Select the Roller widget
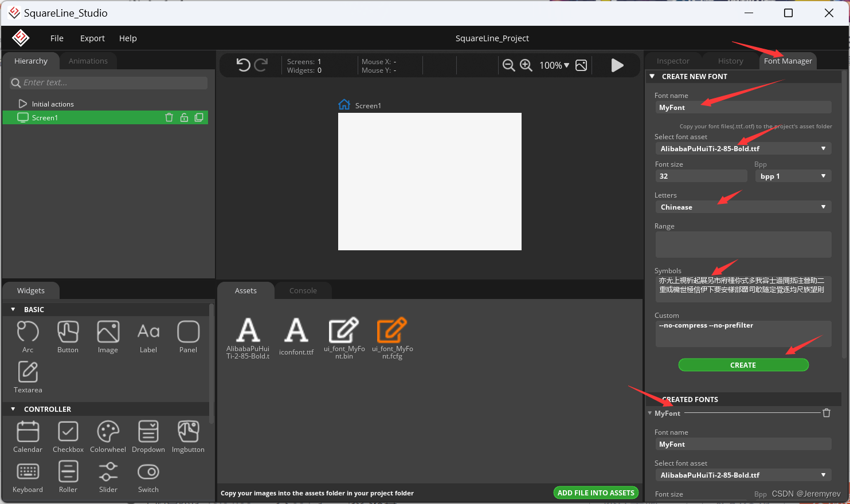 pyautogui.click(x=68, y=477)
